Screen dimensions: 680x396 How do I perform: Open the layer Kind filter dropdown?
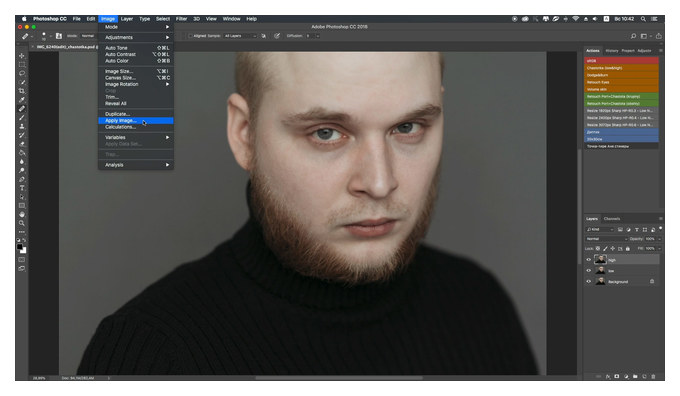pyautogui.click(x=600, y=229)
